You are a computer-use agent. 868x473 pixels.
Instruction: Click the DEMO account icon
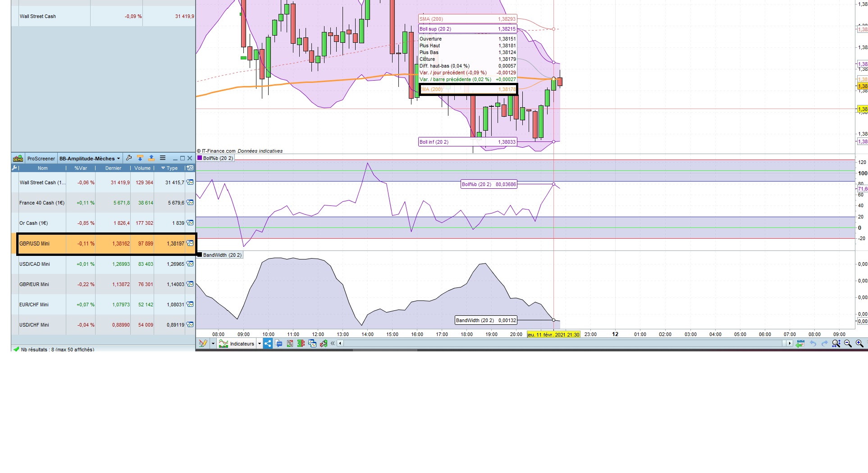18,159
